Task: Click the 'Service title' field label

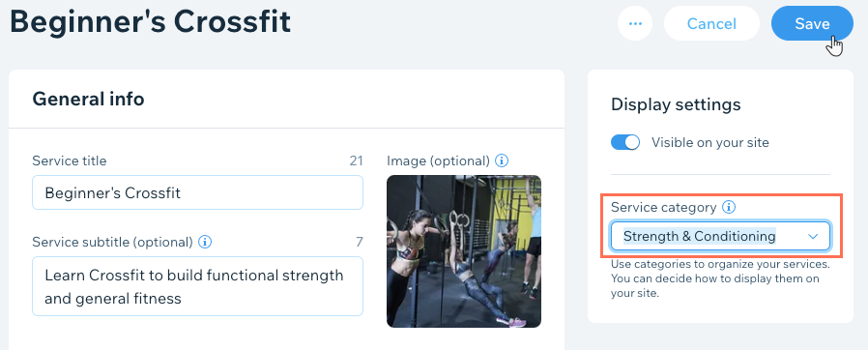Action: click(70, 161)
